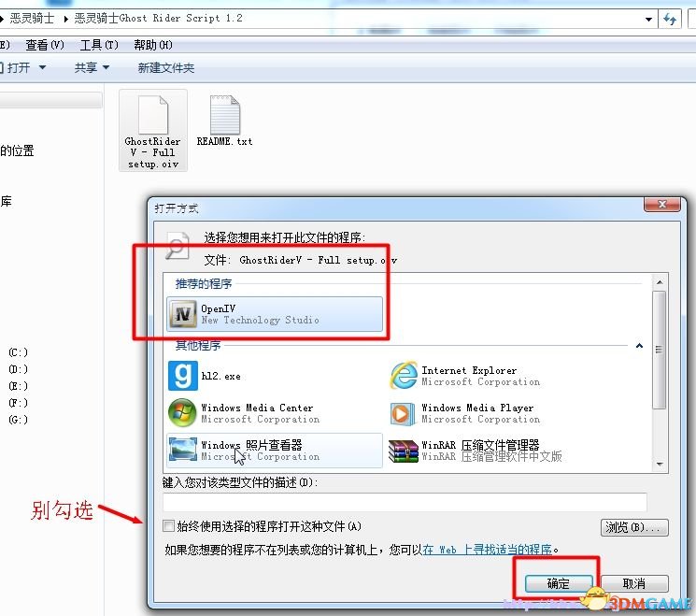Click the 确定 button
The image size is (696, 616).
(559, 582)
